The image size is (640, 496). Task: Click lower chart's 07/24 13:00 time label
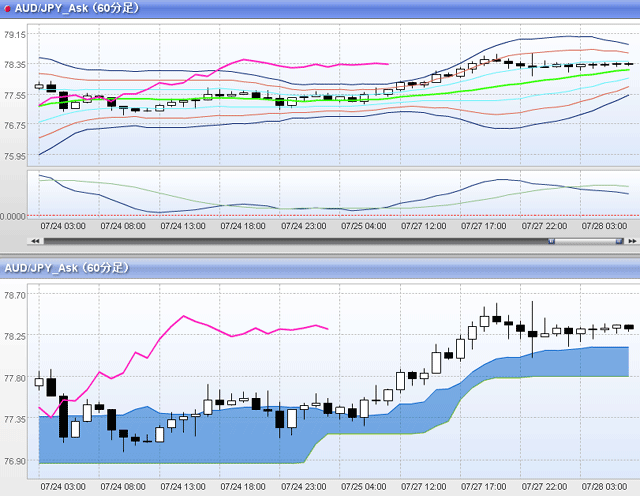183,487
